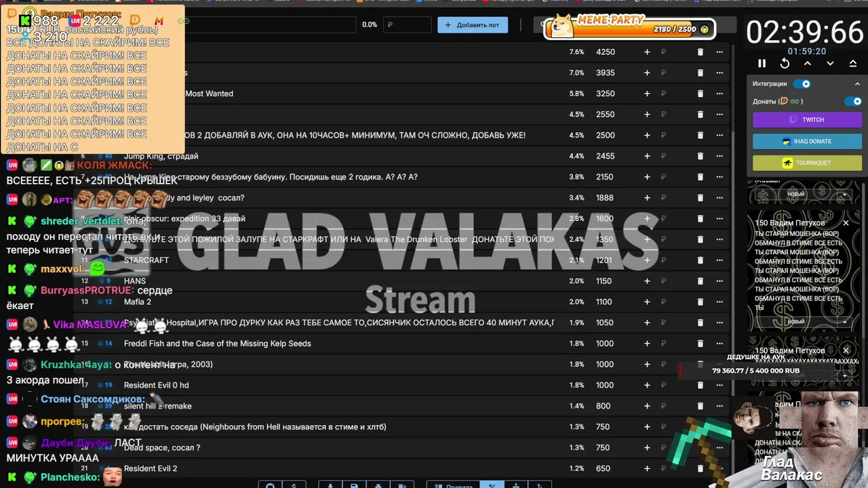The image size is (868, 488).
Task: Click the 1888 amount value
Action: (x=605, y=198)
